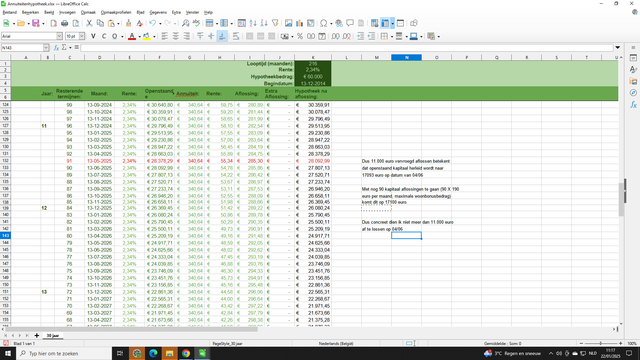Add a decimal place
Screen dimensions: 640x360
(336, 36)
